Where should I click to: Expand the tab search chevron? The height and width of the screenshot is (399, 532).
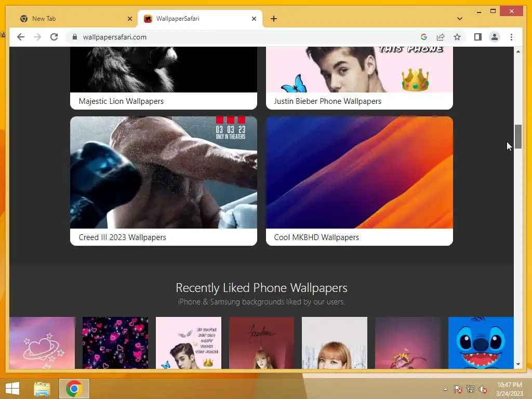(x=460, y=19)
